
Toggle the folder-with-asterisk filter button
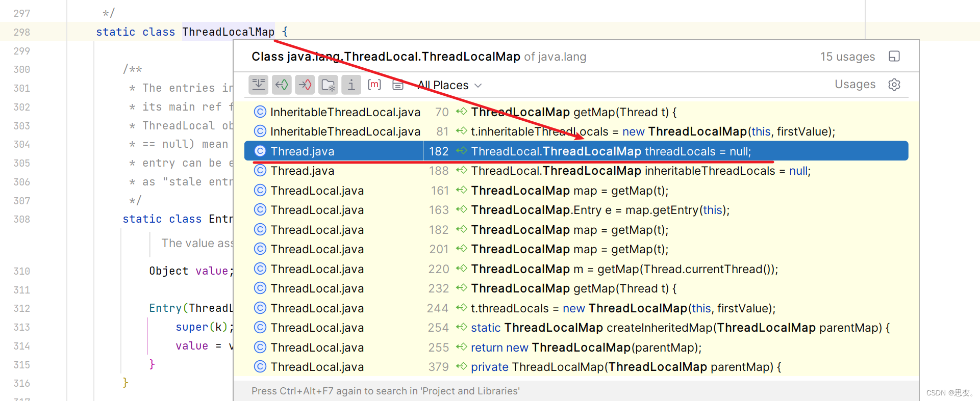328,85
